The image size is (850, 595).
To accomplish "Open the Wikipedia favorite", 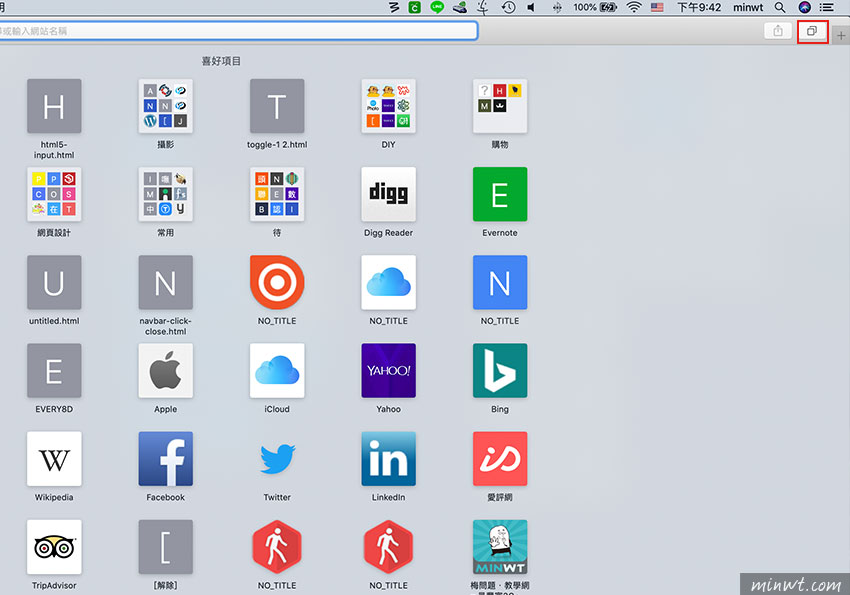I will pos(54,458).
